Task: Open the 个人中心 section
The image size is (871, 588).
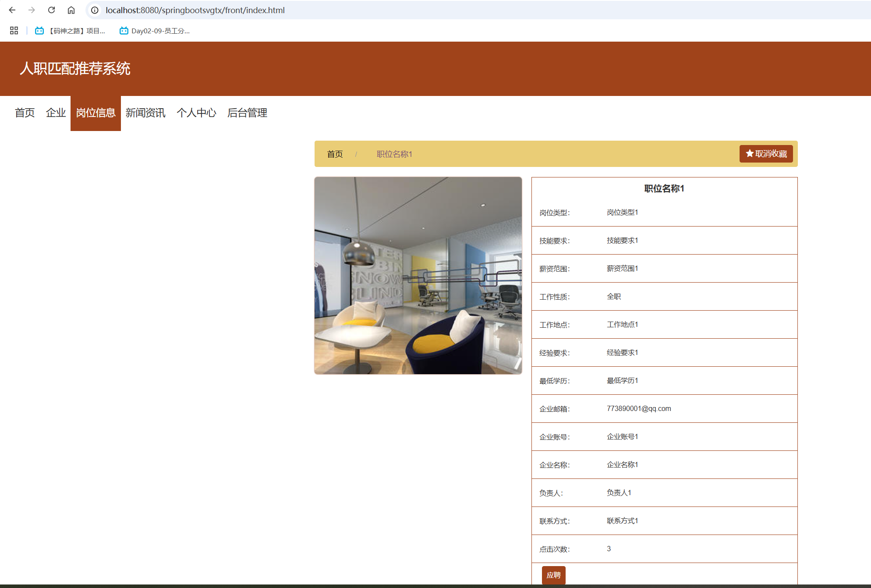Action: (x=197, y=113)
